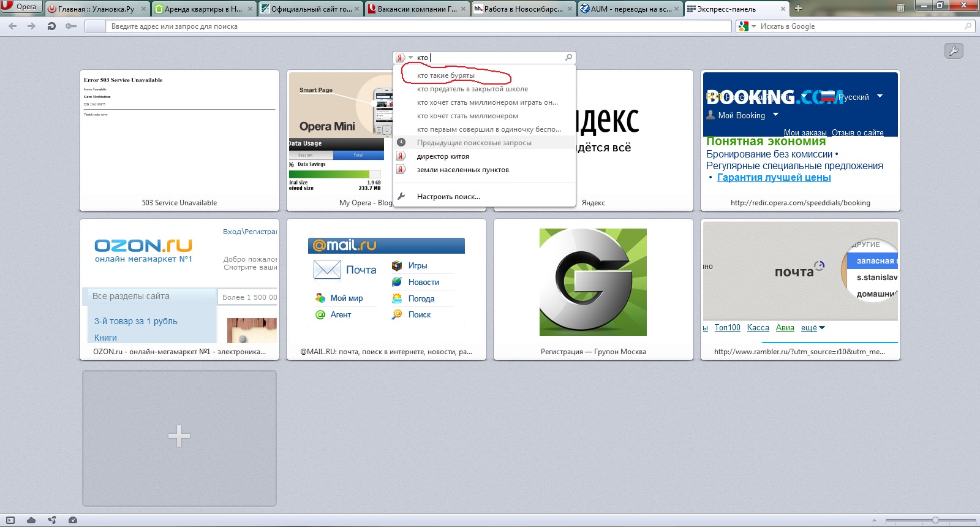Image resolution: width=980 pixels, height=527 pixels.
Task: Open a new tab with plus icon
Action: tap(798, 9)
